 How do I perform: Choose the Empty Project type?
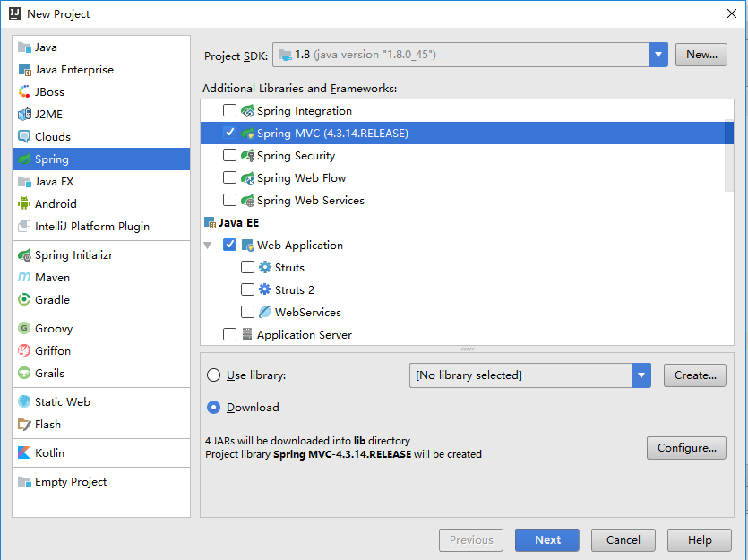click(x=101, y=482)
